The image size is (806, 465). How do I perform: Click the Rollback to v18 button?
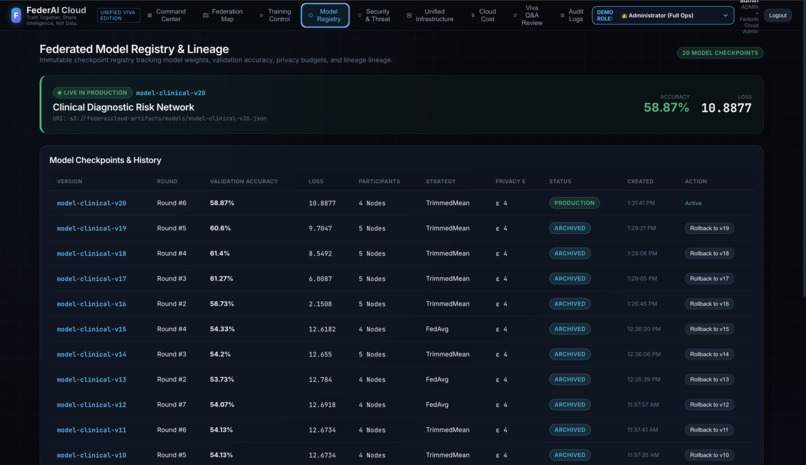click(709, 253)
